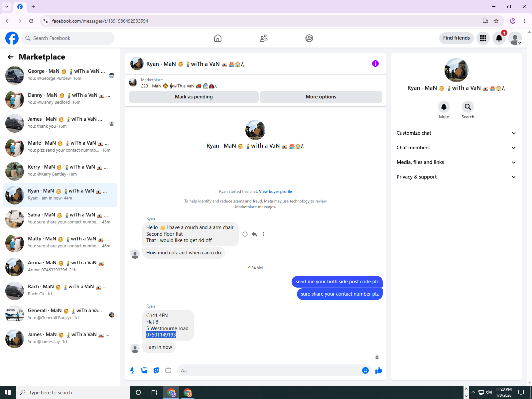Open Windows notification center icon
The image size is (532, 399).
click(521, 392)
